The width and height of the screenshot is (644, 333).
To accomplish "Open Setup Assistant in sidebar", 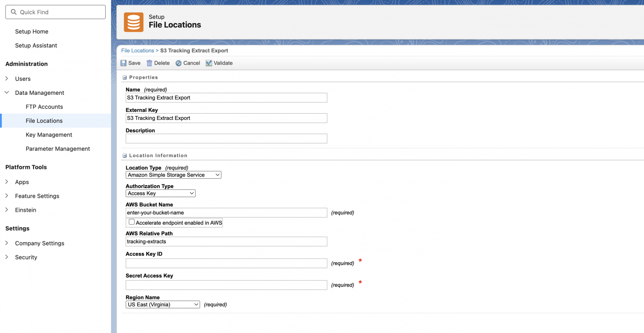I will (x=36, y=45).
